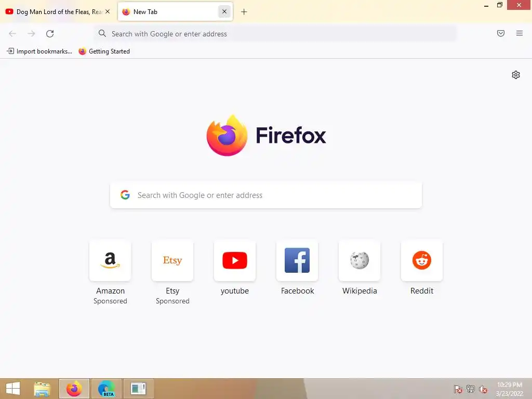Go back using the back arrow
This screenshot has height=399, width=532.
tap(12, 34)
